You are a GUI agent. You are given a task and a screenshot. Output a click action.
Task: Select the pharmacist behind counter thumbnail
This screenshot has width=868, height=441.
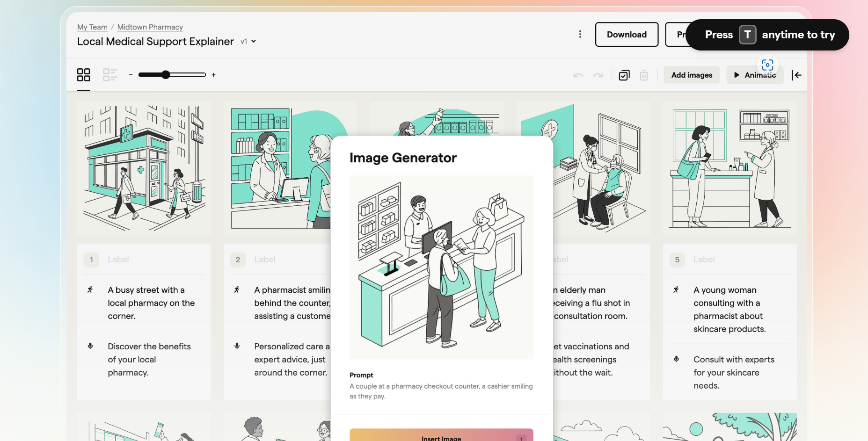[277, 168]
